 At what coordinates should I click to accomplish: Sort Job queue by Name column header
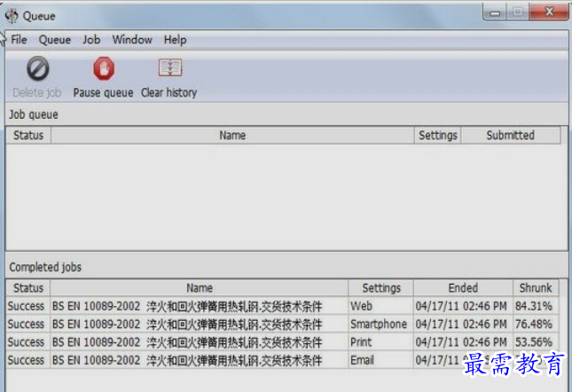(x=232, y=136)
